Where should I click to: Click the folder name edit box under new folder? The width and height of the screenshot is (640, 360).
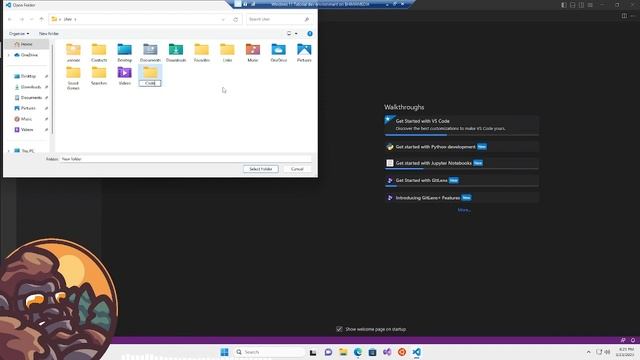pos(150,83)
